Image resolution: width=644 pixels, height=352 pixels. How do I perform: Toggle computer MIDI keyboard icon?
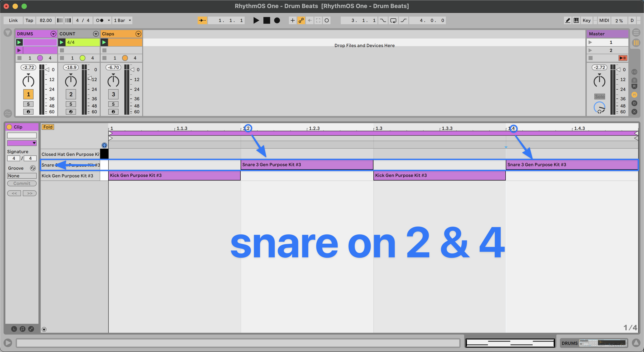[576, 20]
